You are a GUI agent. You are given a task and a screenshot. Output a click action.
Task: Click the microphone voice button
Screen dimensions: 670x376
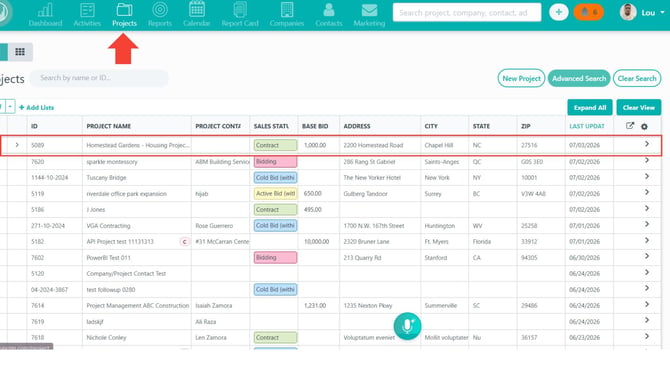click(x=407, y=326)
